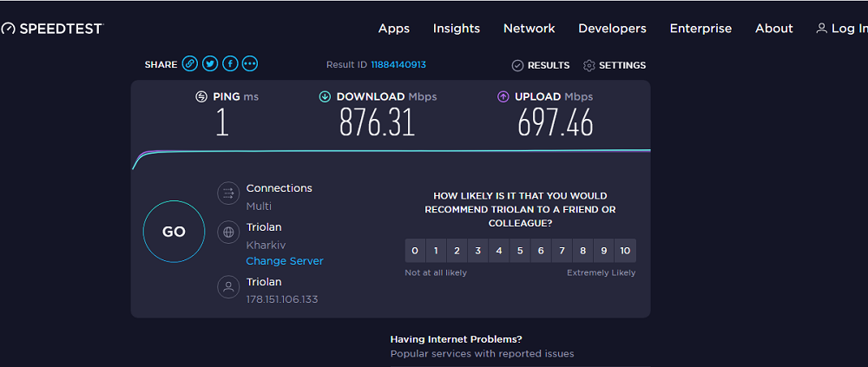Copy the result link share icon
Image resolution: width=868 pixels, height=367 pixels.
(189, 64)
